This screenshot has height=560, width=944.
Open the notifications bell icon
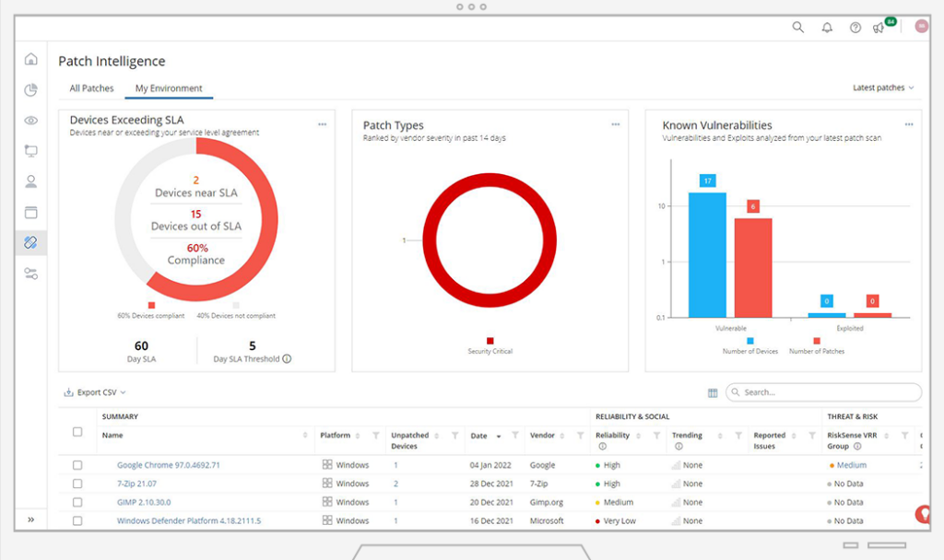coord(826,28)
